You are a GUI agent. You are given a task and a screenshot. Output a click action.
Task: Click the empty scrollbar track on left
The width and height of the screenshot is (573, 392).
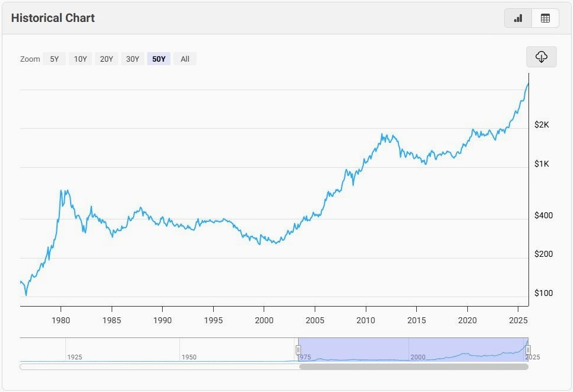159,366
